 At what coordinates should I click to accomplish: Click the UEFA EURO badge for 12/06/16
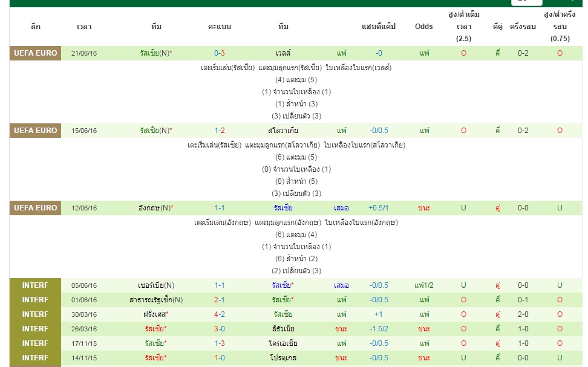coord(35,207)
